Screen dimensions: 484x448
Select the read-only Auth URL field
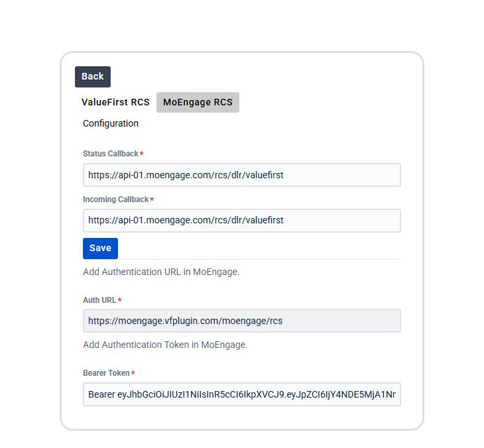tap(241, 321)
